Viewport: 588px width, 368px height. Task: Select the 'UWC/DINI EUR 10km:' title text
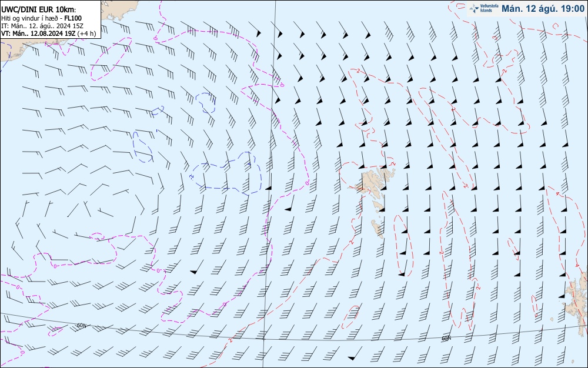[39, 9]
